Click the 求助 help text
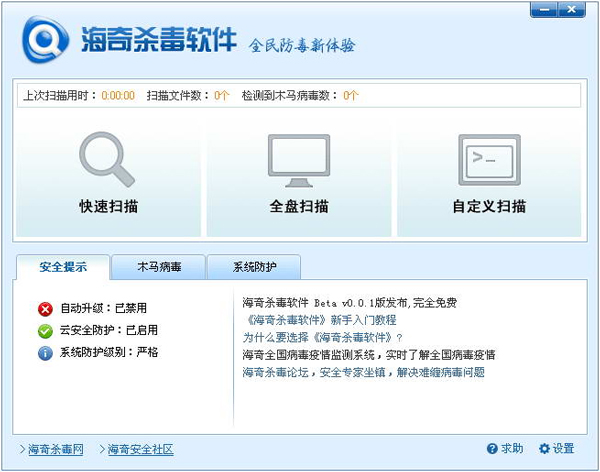Screen dimensions: 600x472 512,449
